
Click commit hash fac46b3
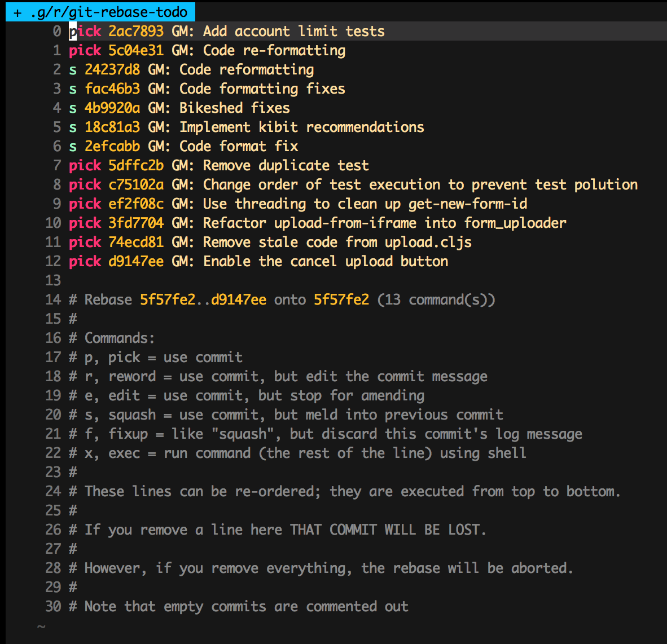[112, 89]
